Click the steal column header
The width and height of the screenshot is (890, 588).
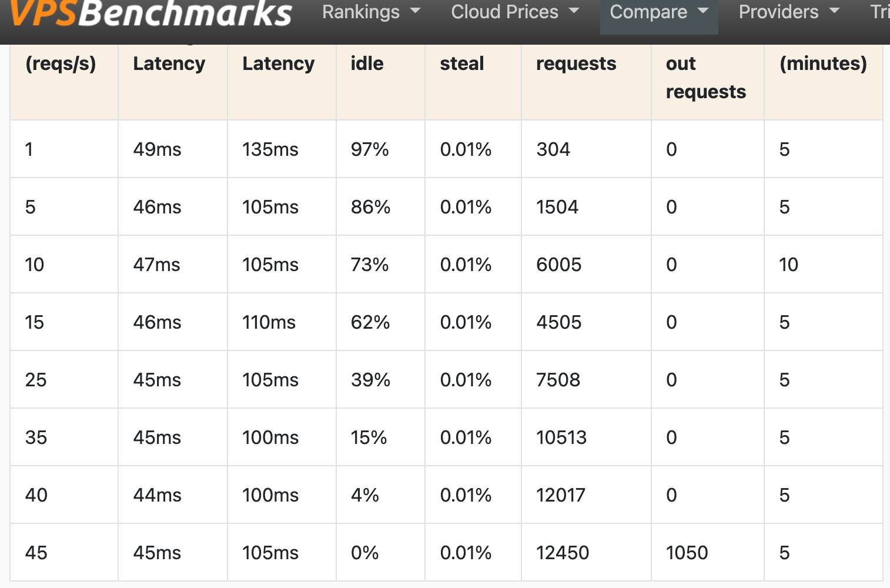pyautogui.click(x=462, y=64)
